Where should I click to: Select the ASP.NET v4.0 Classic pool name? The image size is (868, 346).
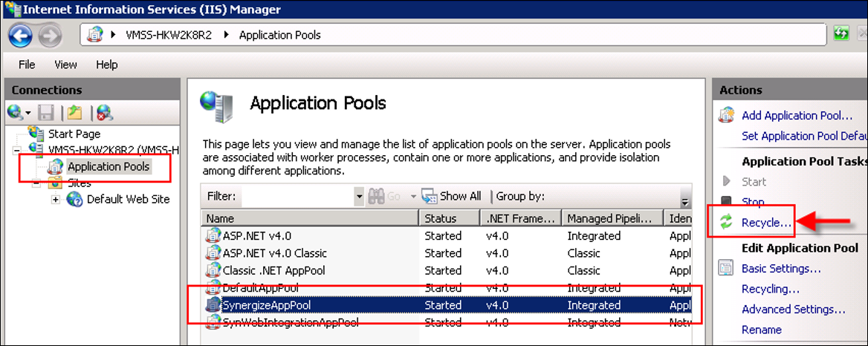pyautogui.click(x=274, y=253)
